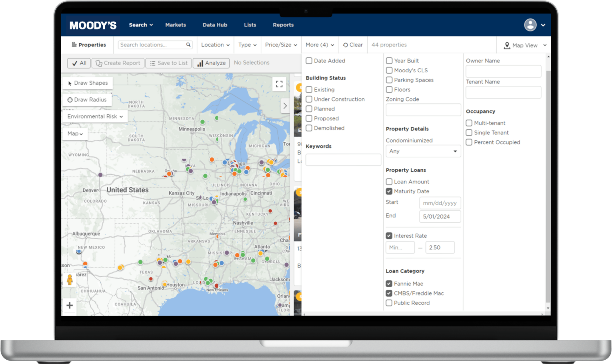Viewport: 612px width, 364px height.
Task: Open the Map View pin icon
Action: point(507,45)
